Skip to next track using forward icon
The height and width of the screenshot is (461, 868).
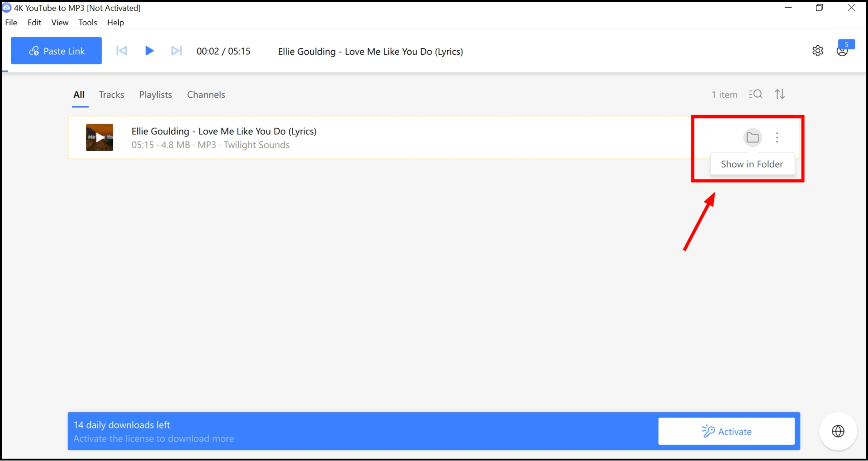pyautogui.click(x=176, y=51)
